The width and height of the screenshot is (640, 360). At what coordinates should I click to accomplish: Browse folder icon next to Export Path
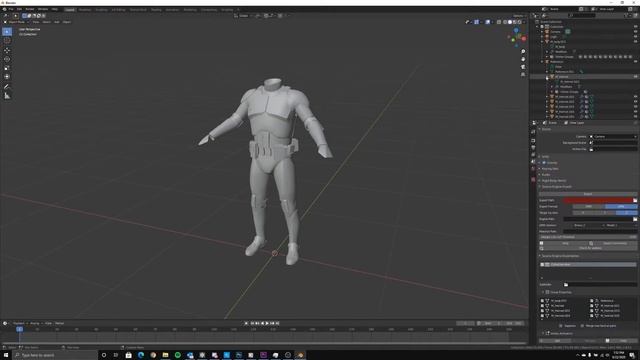(x=635, y=200)
